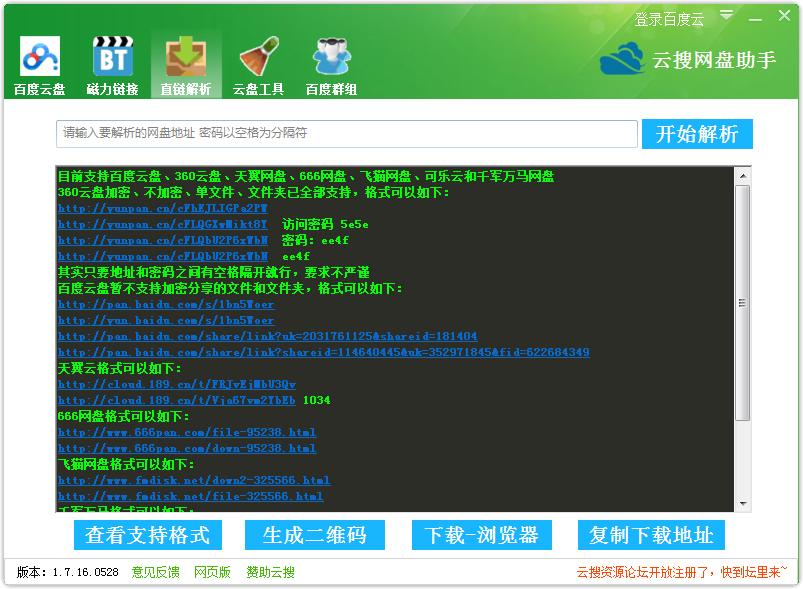Close the 云搜网盘助手 window
803x589 pixels.
(785, 15)
